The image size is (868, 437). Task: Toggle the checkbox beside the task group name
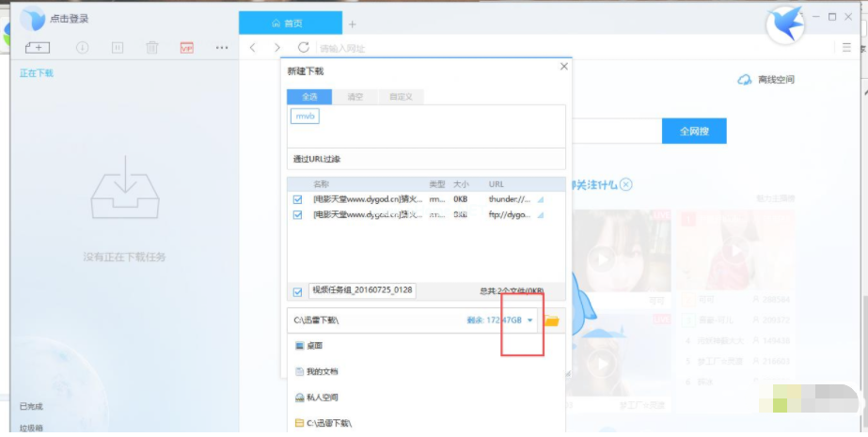[x=298, y=291]
